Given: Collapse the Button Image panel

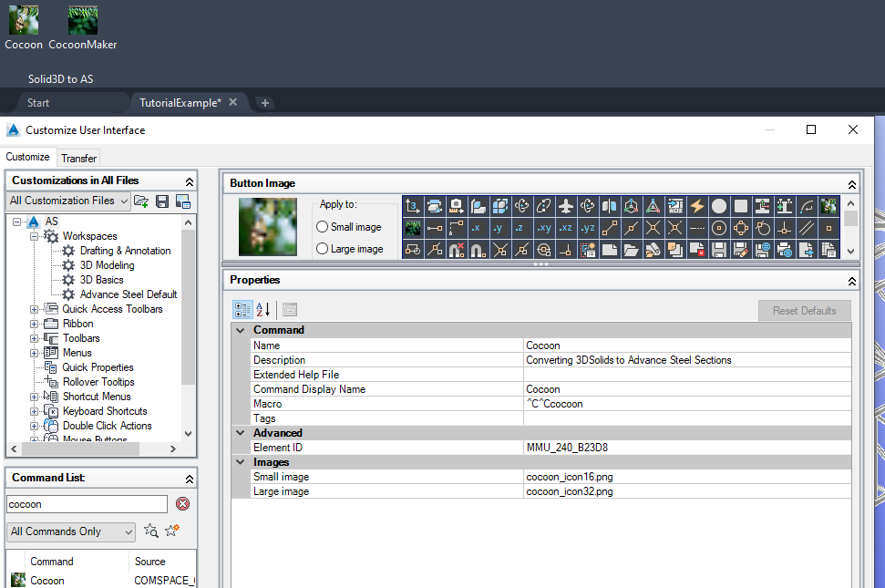Looking at the screenshot, I should 851,184.
